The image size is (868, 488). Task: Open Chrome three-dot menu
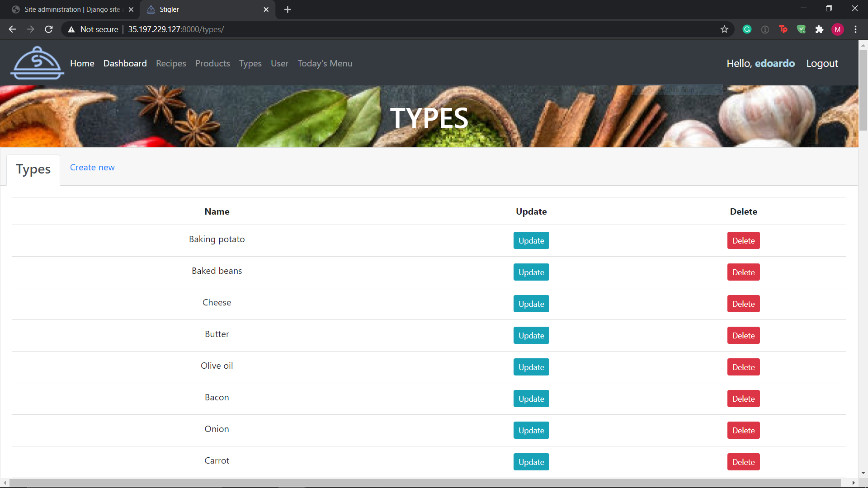click(x=855, y=29)
